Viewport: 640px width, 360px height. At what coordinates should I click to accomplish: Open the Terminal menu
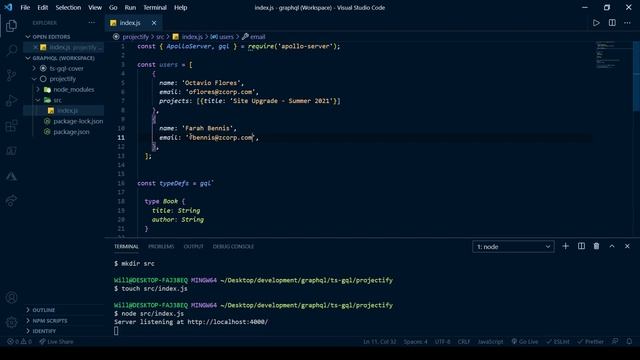coord(155,7)
